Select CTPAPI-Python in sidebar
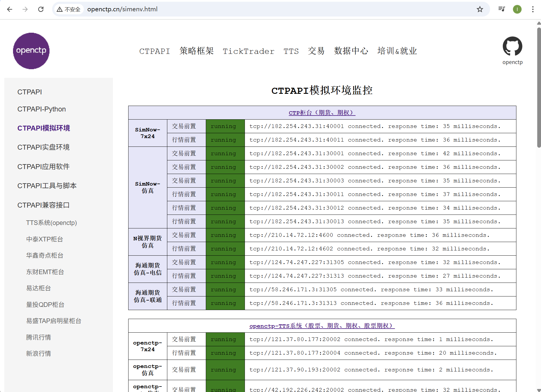541x392 pixels. pyautogui.click(x=41, y=109)
